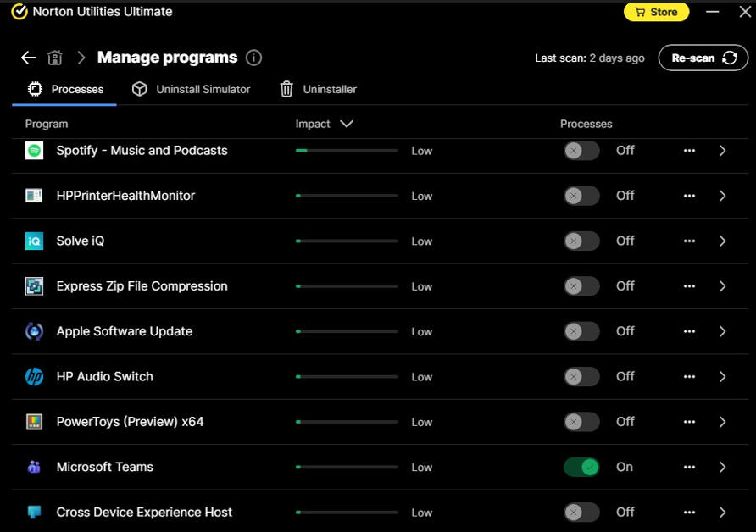Open the Manage programs info icon
756x532 pixels.
point(253,58)
